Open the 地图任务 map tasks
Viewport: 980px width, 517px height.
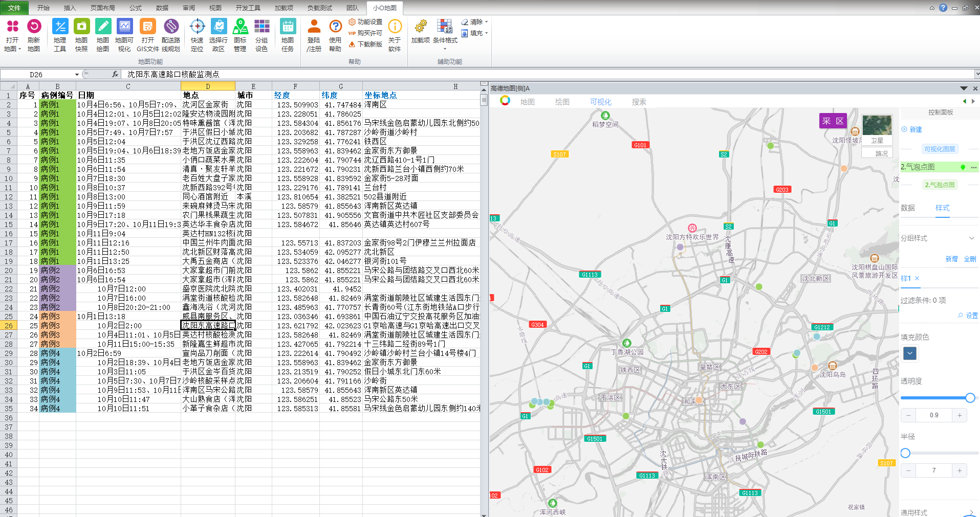point(288,35)
